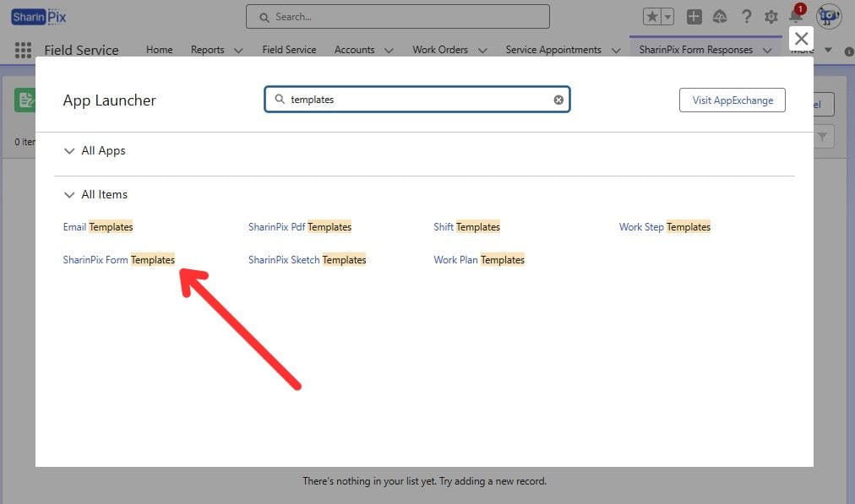The image size is (855, 504).
Task: Click the SharinPix logo
Action: pyautogui.click(x=38, y=16)
